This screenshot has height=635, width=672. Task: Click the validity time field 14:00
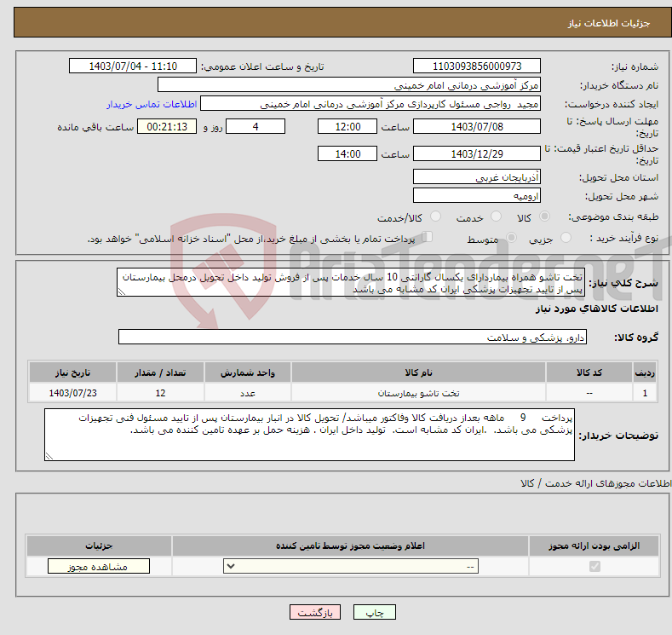[x=347, y=153]
